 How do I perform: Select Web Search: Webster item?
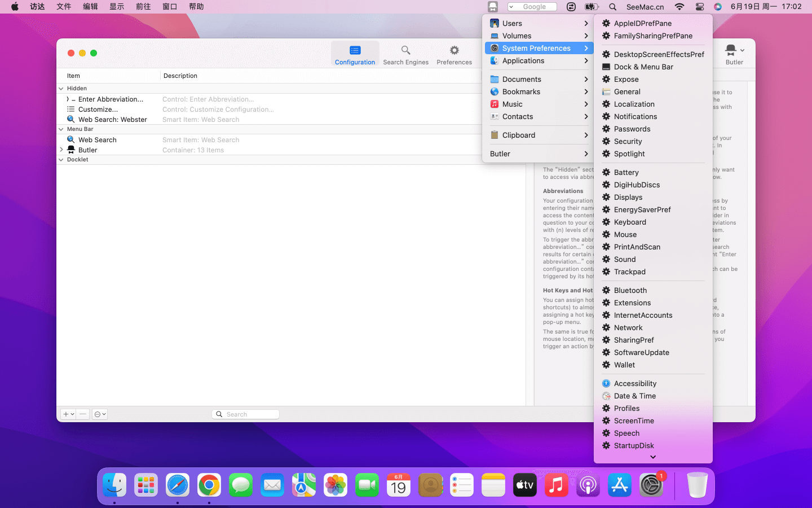[x=112, y=120]
